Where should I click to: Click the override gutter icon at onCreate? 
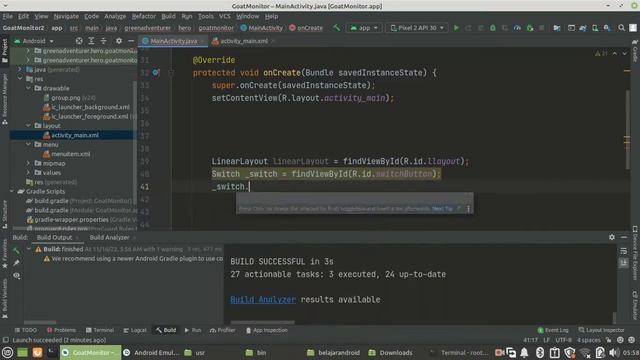(156, 73)
